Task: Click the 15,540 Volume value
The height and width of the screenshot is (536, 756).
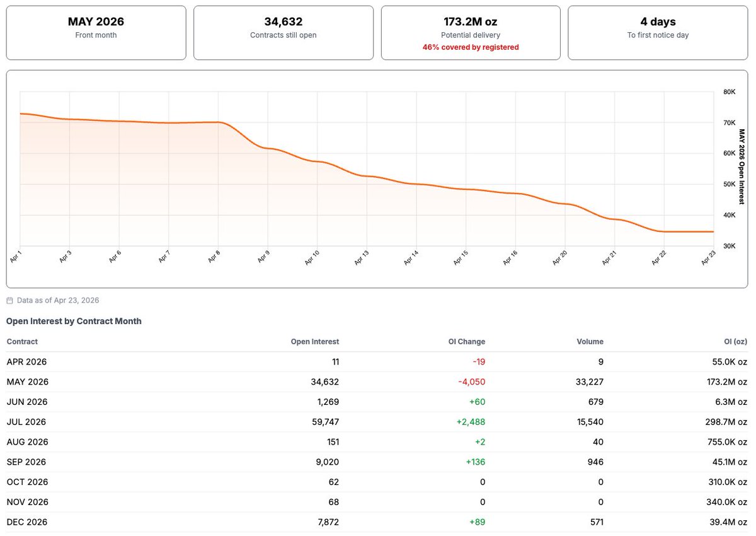Action: (x=591, y=422)
